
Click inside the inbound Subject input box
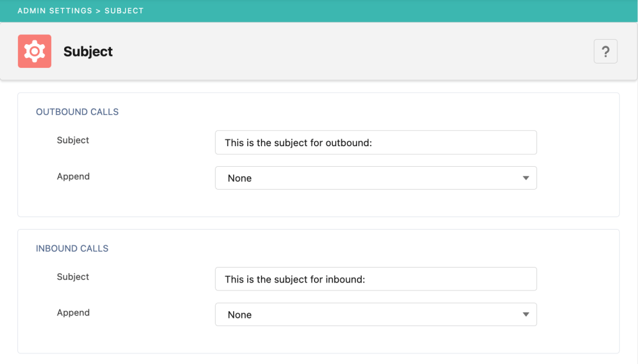point(376,279)
